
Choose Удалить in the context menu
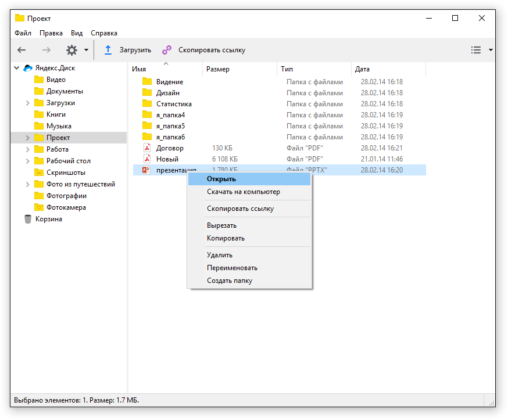coord(249,255)
